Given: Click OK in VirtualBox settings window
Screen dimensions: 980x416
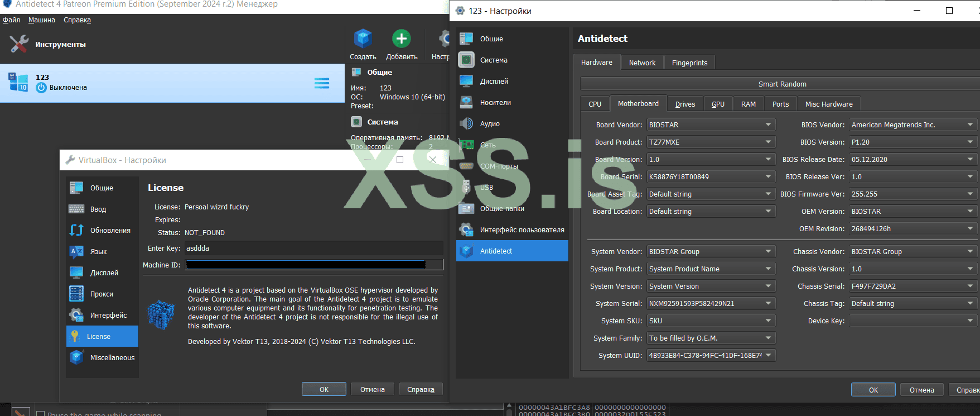Looking at the screenshot, I should pyautogui.click(x=324, y=389).
